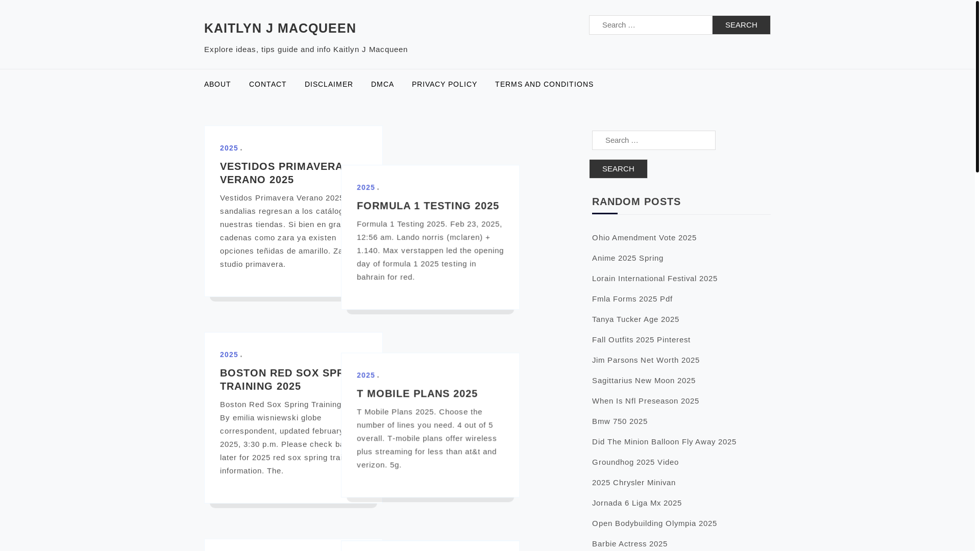Open Sagittarius New Moon 2025 link
Screen dimensions: 980x551
(x=644, y=381)
